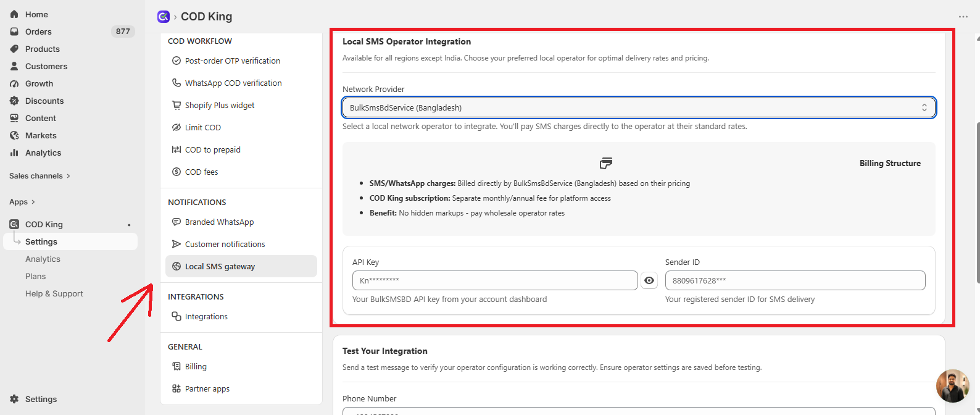
Task: Click the Integrations icon
Action: pos(176,316)
